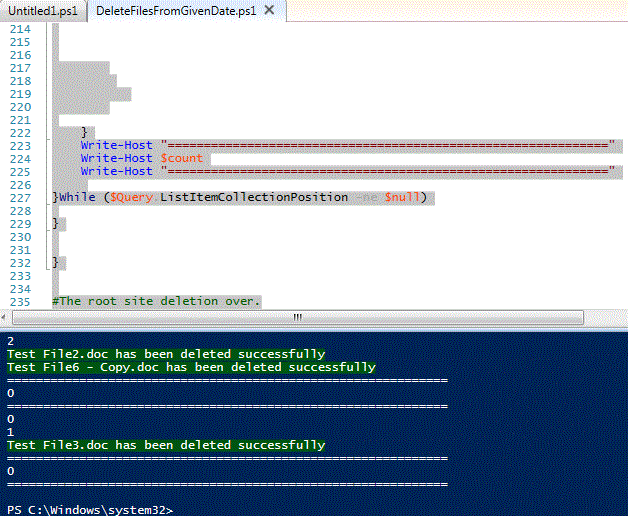This screenshot has height=516, width=628.
Task: Click 'Test File2.doc has been deleted successfully' output
Action: [x=166, y=354]
